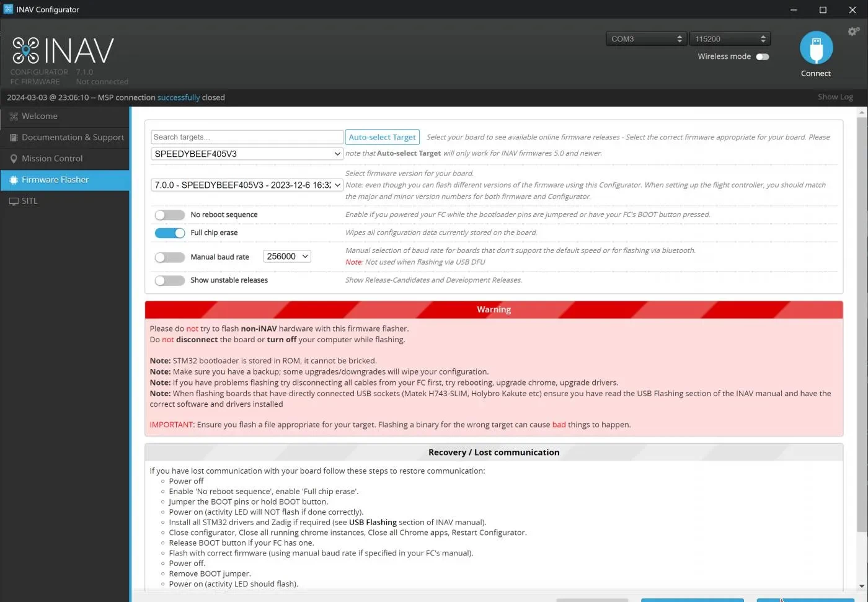
Task: Click the 'Manual baud rate' label
Action: pos(219,257)
